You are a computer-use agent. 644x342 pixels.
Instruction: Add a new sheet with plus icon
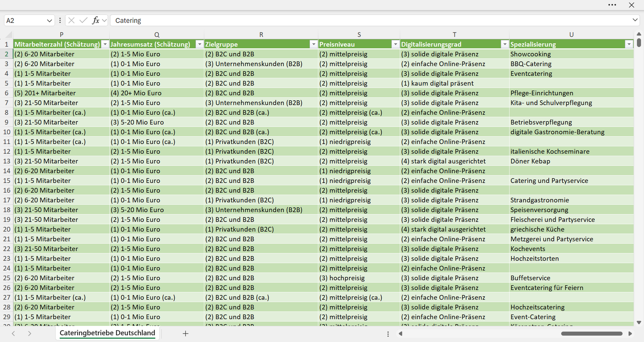tap(185, 333)
